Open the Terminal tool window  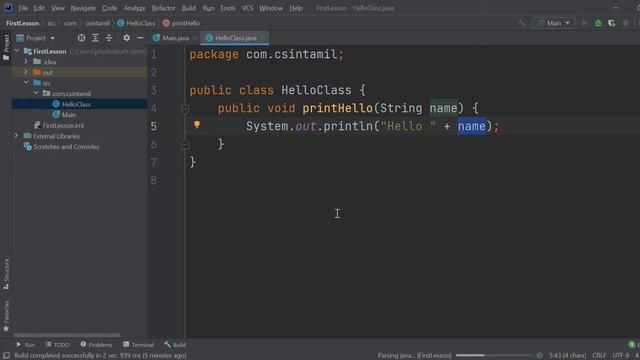[x=138, y=345]
